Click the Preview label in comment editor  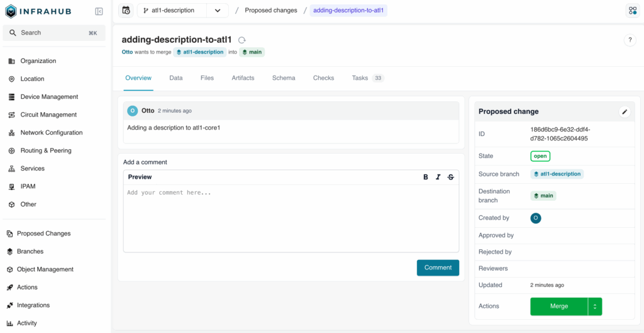point(140,177)
